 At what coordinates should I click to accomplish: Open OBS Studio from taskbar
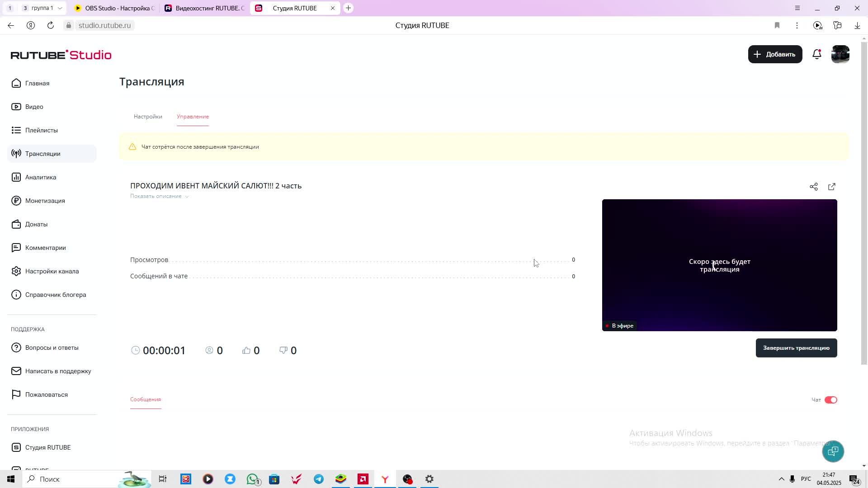407,479
